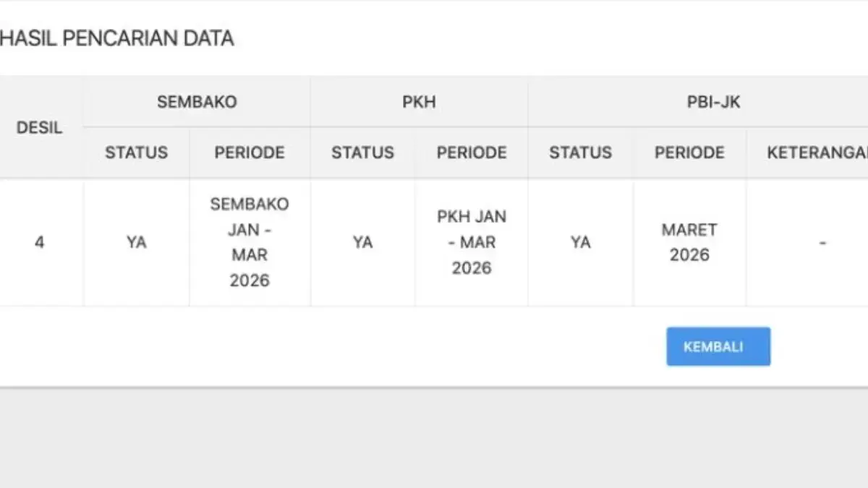Select the PKH column header

click(420, 102)
